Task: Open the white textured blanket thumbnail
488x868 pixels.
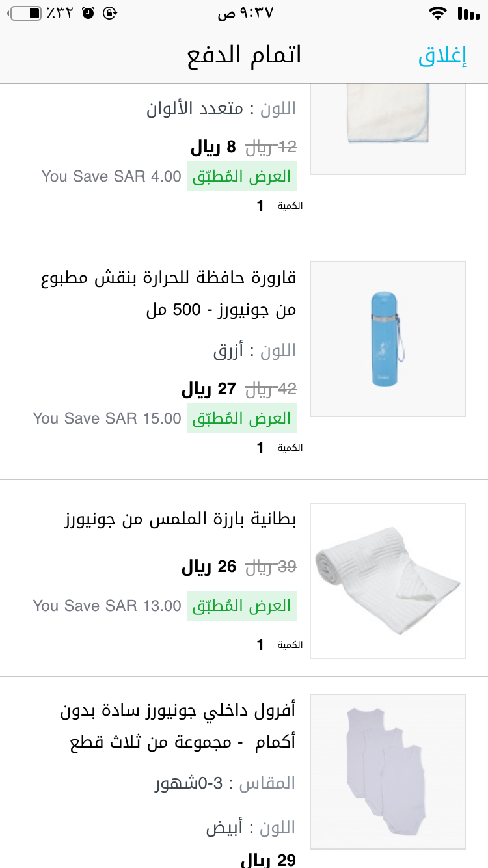Action: pyautogui.click(x=387, y=580)
